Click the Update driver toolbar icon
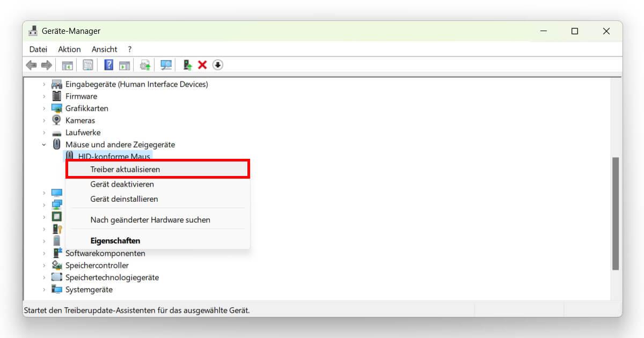644x338 pixels. (144, 64)
